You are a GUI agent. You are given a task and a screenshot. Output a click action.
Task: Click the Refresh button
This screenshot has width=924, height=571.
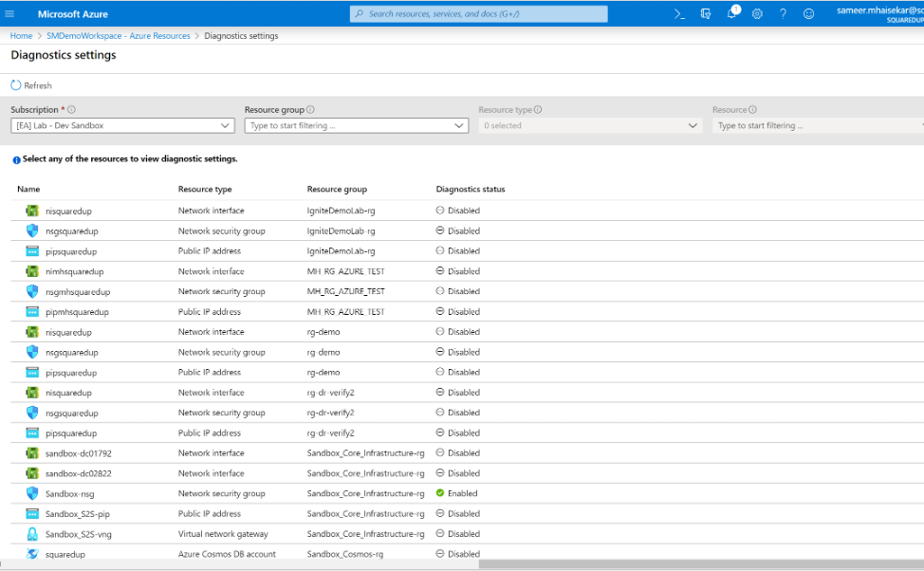(31, 84)
